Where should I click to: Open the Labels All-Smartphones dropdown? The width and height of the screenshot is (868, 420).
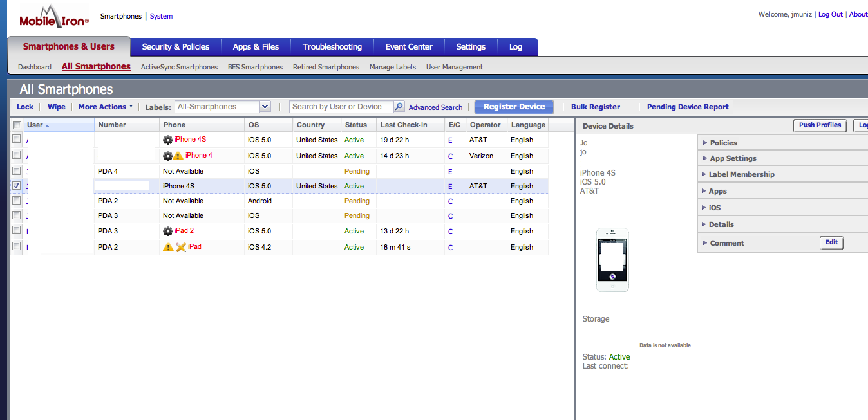click(265, 107)
